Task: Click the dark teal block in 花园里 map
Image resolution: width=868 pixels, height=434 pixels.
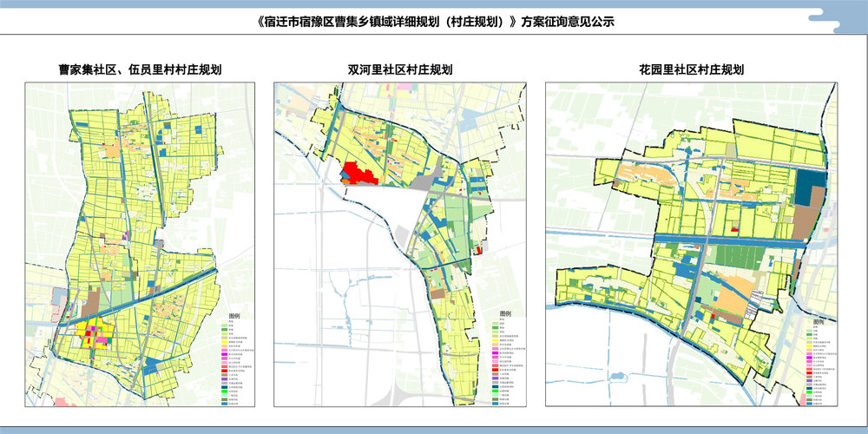Action: coord(809,186)
